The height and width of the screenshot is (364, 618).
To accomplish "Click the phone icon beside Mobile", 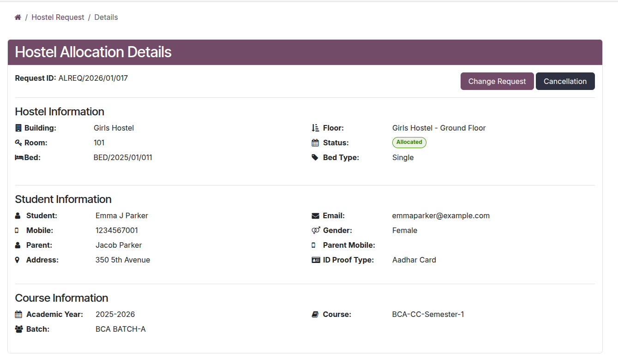I will click(x=17, y=231).
